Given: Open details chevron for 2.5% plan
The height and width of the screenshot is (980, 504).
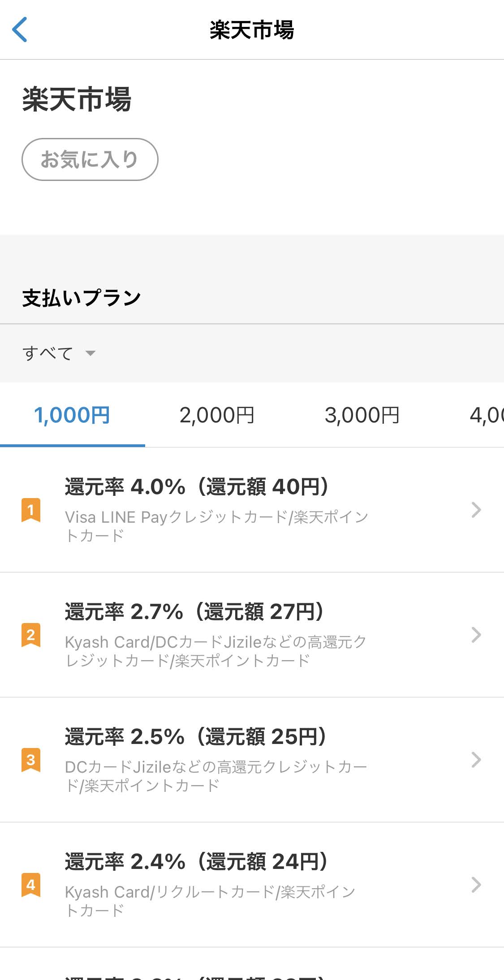Looking at the screenshot, I should (x=476, y=760).
